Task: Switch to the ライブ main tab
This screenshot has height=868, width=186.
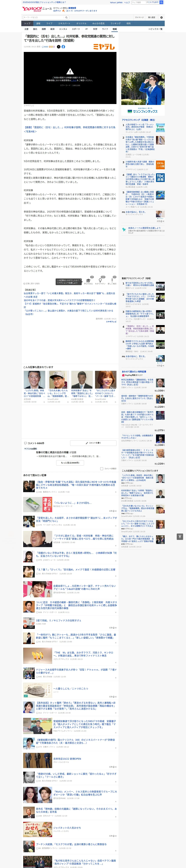Action: tap(49, 23)
